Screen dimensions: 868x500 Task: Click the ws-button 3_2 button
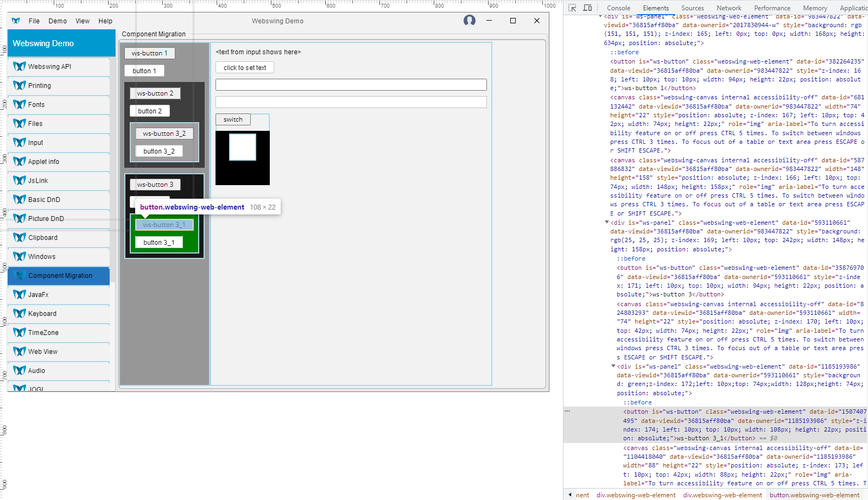164,134
